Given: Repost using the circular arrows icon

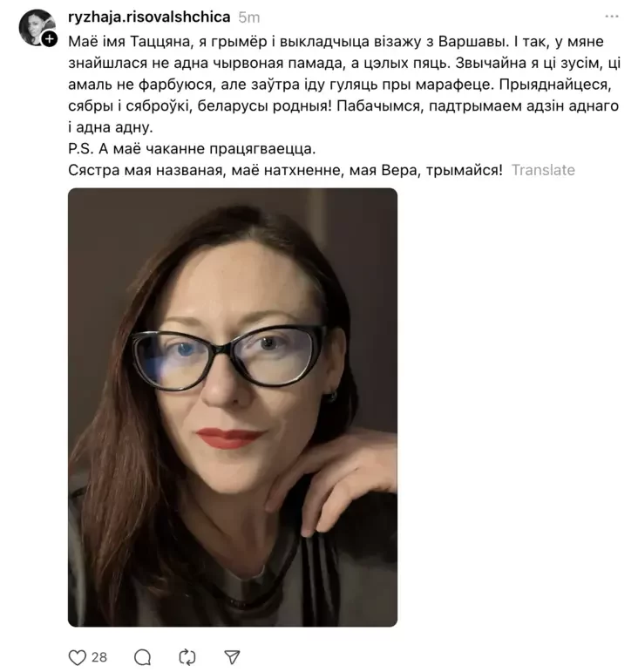Looking at the screenshot, I should [x=187, y=657].
